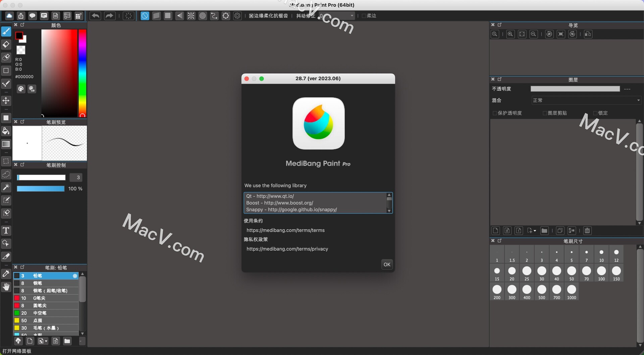The width and height of the screenshot is (644, 355).
Task: Click zoom in icon in Navigator
Action: pos(511,34)
